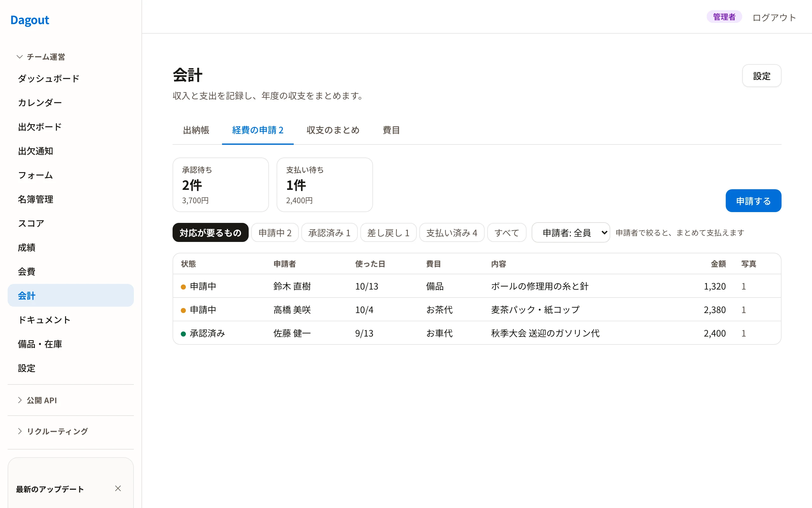This screenshot has height=508, width=812.
Task: Open 設定 button next to 会計 heading
Action: tap(762, 76)
